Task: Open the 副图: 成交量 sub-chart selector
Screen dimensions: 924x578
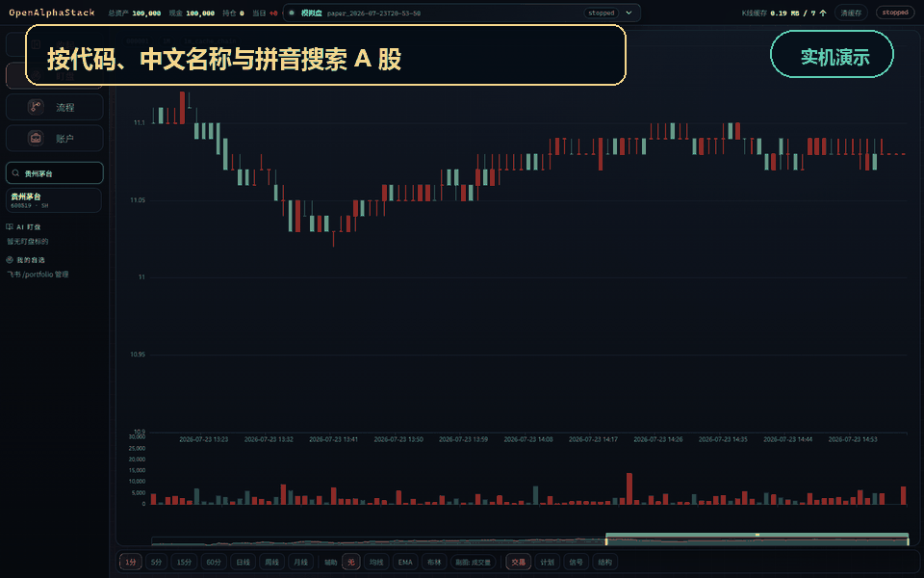Action: pyautogui.click(x=474, y=562)
